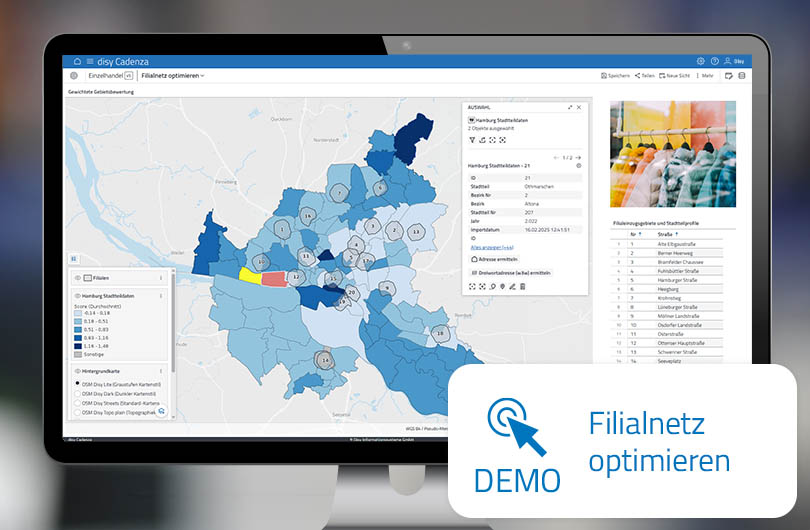This screenshot has height=530, width=810.
Task: Click the Stadtteil value Othmarschen
Action: [x=539, y=186]
